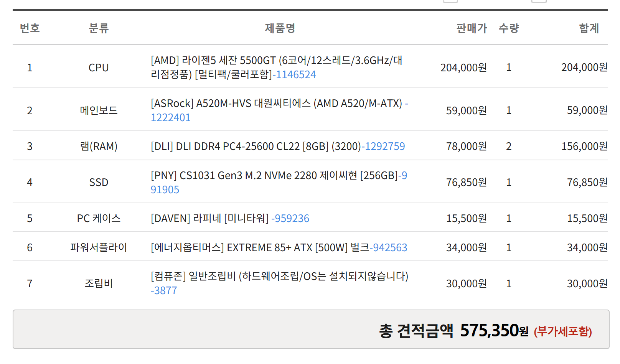This screenshot has width=620, height=364.
Task: Select the 파워서플라이 합계 total 34,000원
Action: (587, 247)
